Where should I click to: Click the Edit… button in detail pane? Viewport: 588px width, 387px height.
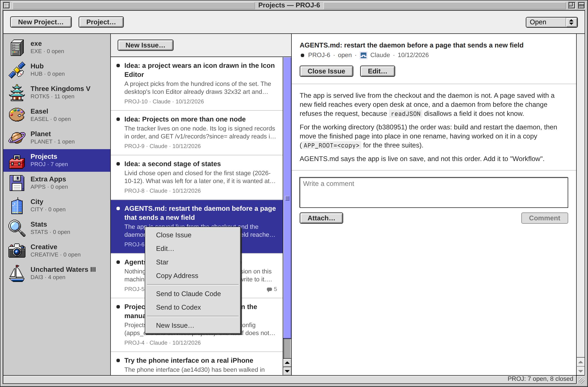point(378,71)
